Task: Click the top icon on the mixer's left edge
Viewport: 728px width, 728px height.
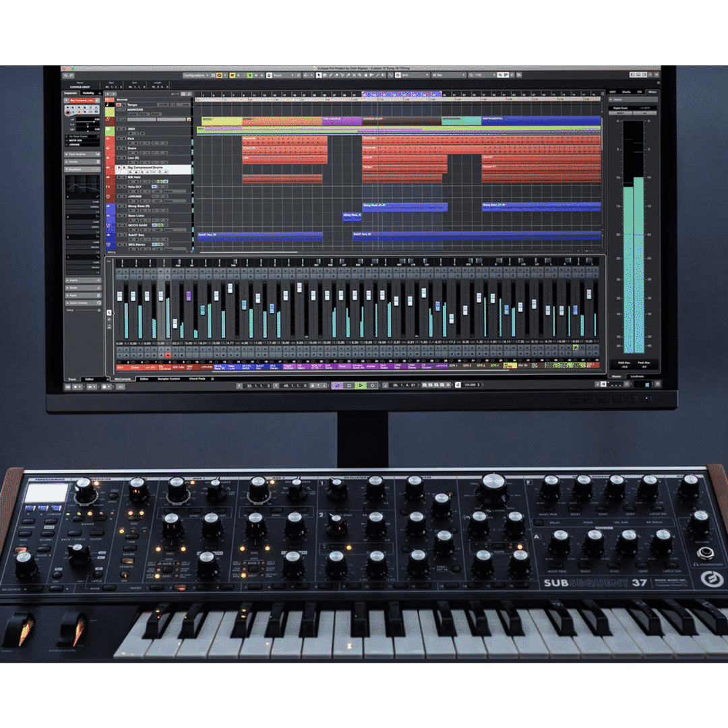Action: click(x=109, y=313)
